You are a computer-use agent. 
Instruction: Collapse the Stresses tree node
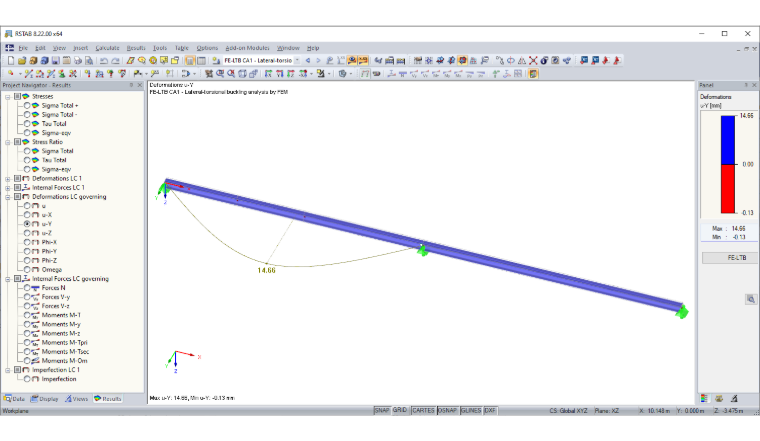coord(8,96)
